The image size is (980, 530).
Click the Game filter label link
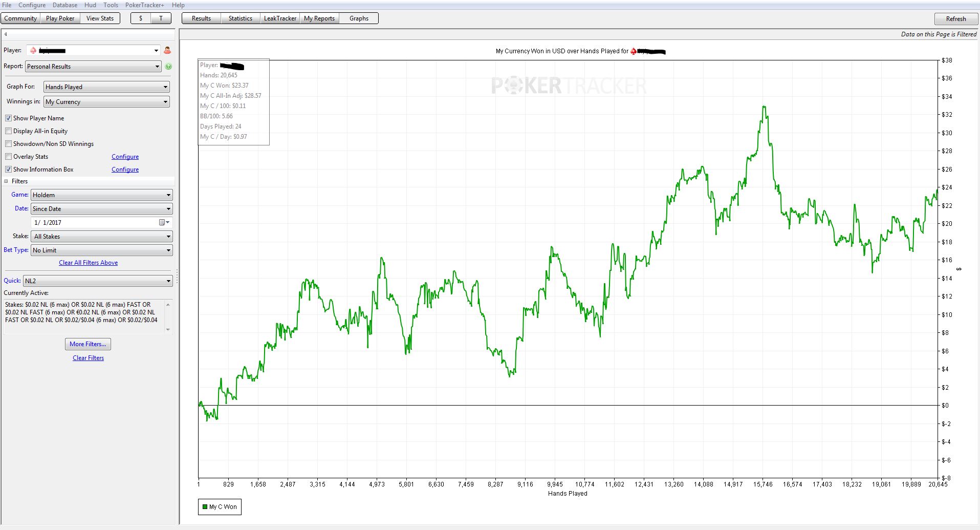(20, 195)
